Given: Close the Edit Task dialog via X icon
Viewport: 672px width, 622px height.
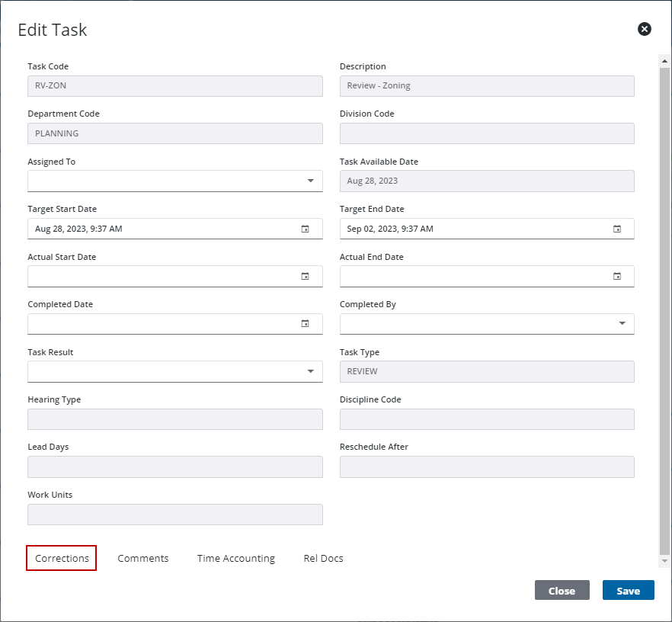Looking at the screenshot, I should coord(644,29).
